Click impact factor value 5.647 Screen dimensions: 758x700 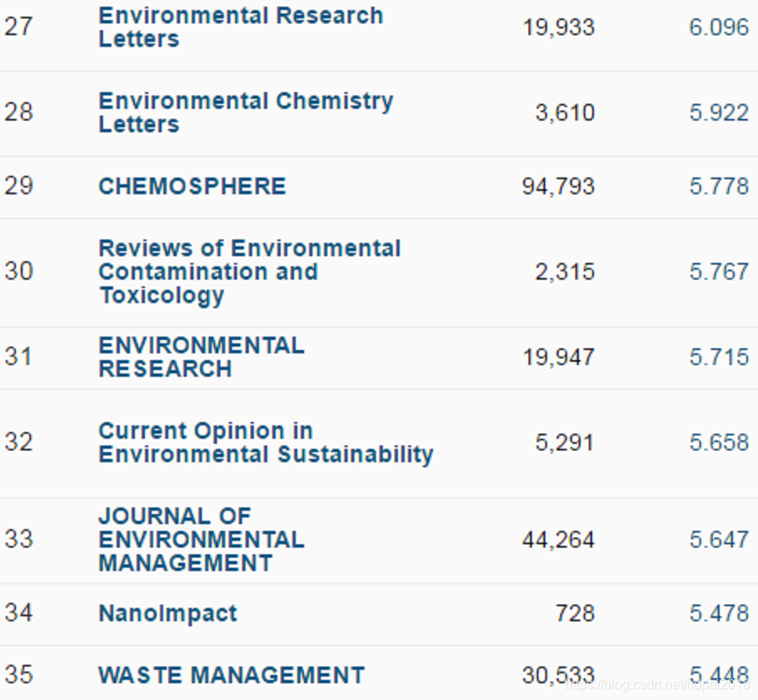point(719,539)
